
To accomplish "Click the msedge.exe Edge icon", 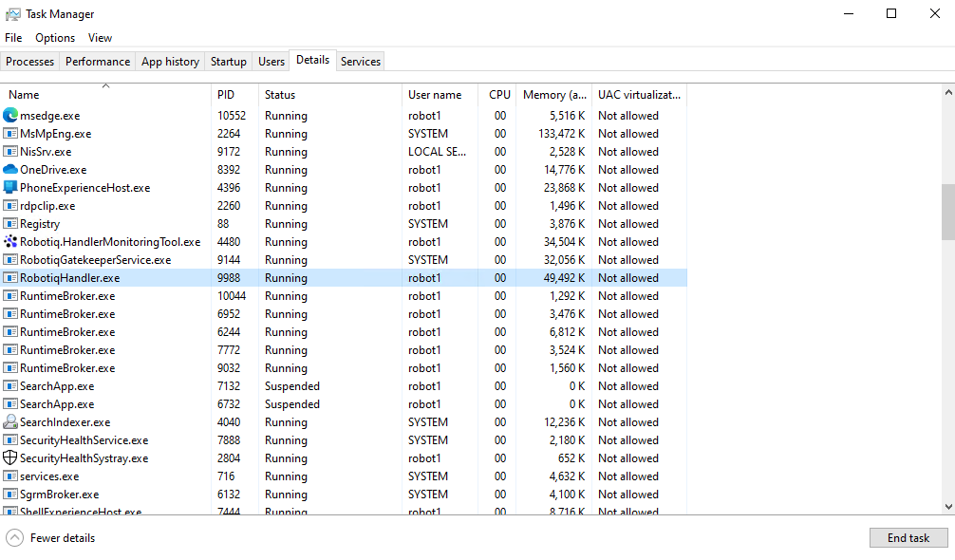I will click(x=10, y=115).
